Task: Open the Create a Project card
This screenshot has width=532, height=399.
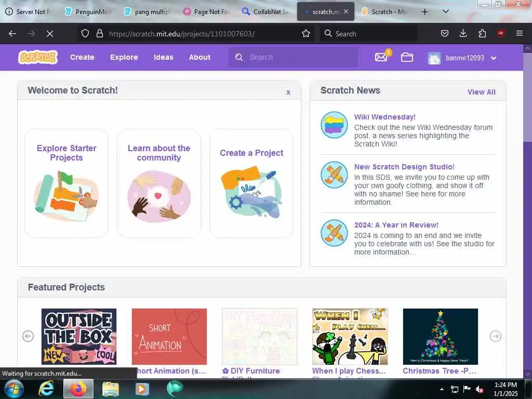Action: 251,183
